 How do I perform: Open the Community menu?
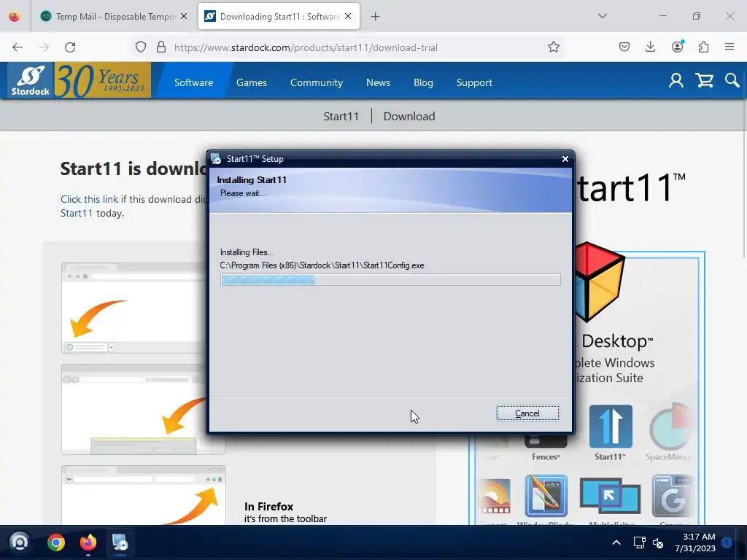pos(317,82)
